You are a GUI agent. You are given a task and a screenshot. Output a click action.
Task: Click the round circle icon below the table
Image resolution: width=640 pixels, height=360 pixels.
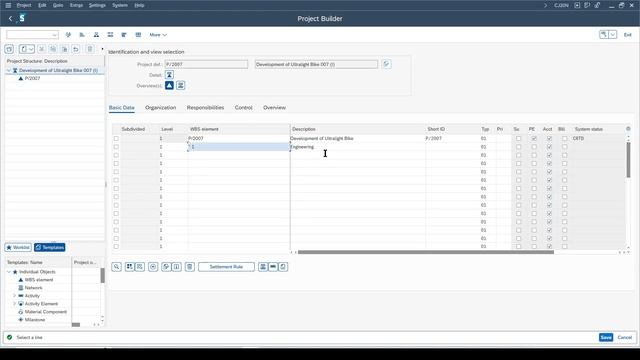click(x=153, y=267)
